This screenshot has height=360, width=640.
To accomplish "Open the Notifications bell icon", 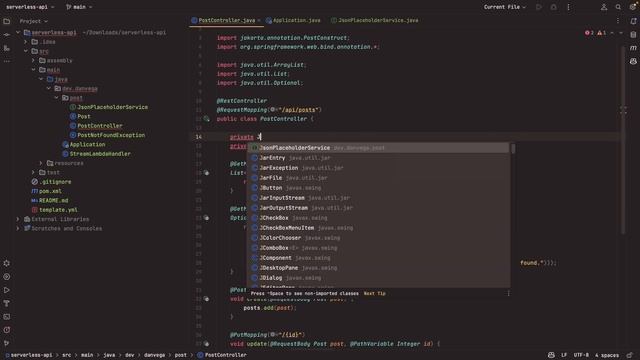I will click(633, 21).
